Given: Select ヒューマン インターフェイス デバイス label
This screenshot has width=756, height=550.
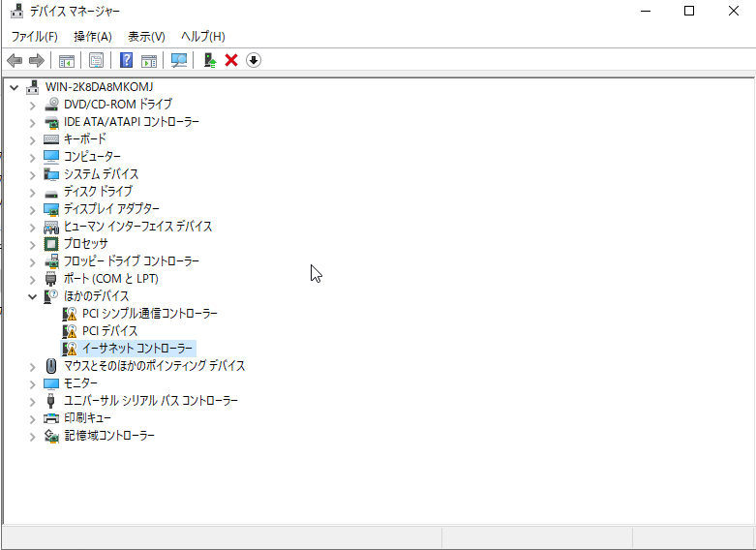Looking at the screenshot, I should click(x=137, y=227).
